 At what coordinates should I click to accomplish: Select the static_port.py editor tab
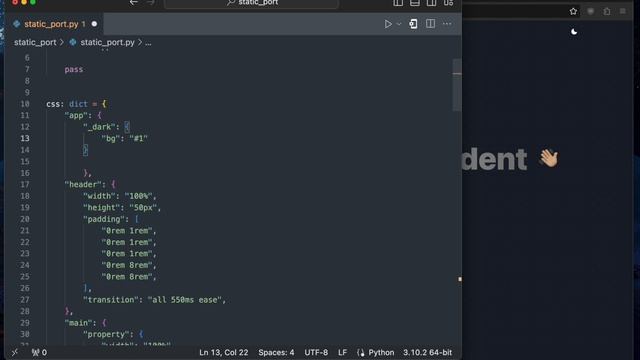54,24
